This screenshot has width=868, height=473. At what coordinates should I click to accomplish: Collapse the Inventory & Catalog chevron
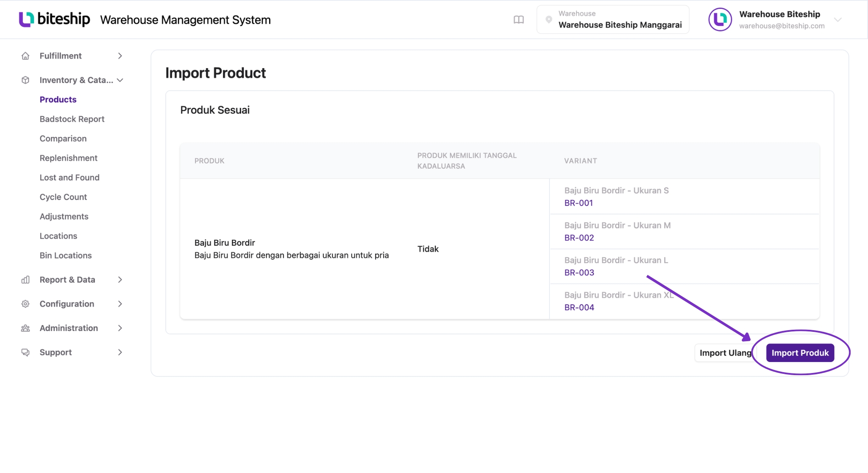pyautogui.click(x=120, y=80)
